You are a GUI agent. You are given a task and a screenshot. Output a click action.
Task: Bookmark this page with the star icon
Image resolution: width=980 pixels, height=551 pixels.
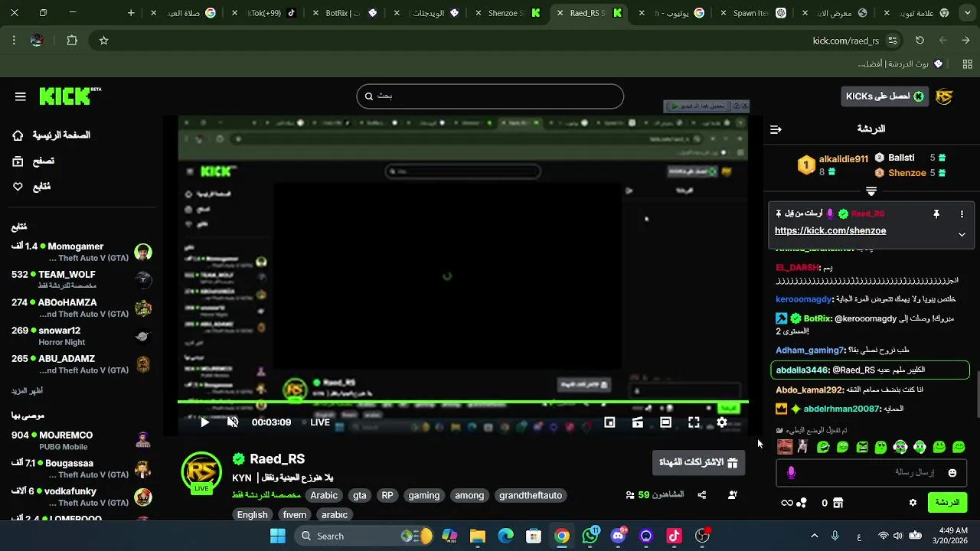(x=104, y=41)
